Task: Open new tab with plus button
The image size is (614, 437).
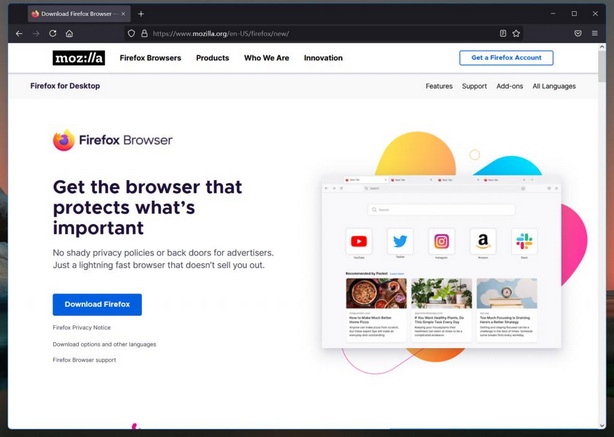Action: pos(141,14)
